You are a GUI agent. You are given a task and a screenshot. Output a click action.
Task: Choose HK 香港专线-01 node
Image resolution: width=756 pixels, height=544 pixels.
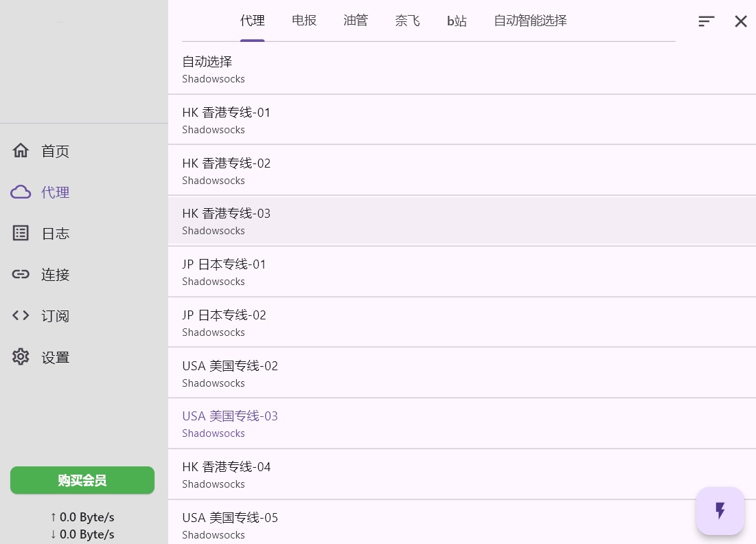pos(461,120)
